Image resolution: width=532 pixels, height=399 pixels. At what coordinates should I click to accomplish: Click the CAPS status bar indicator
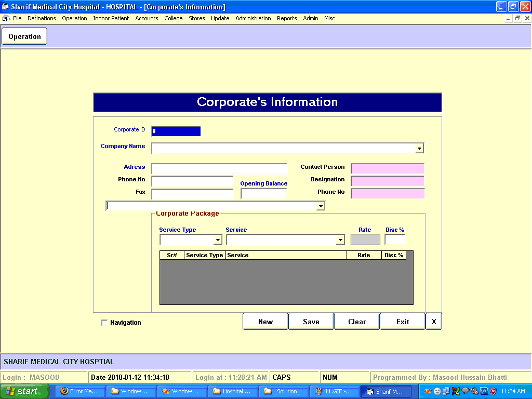[295, 377]
